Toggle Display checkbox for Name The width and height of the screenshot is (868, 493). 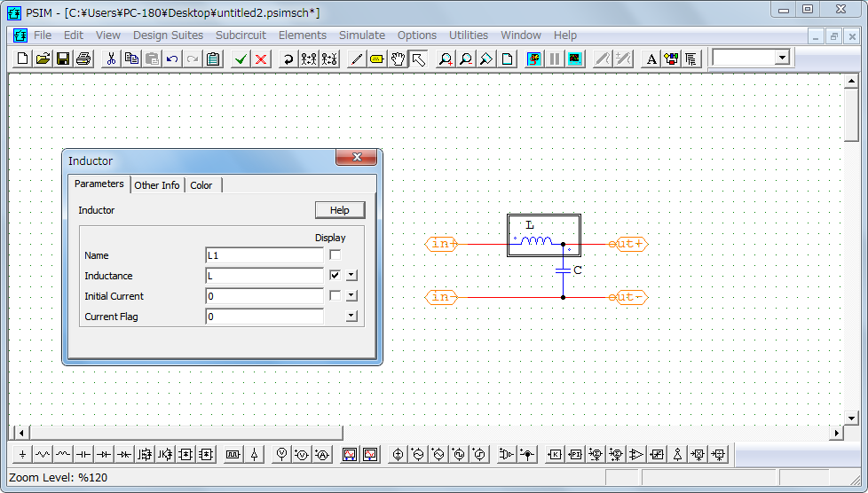click(x=335, y=255)
